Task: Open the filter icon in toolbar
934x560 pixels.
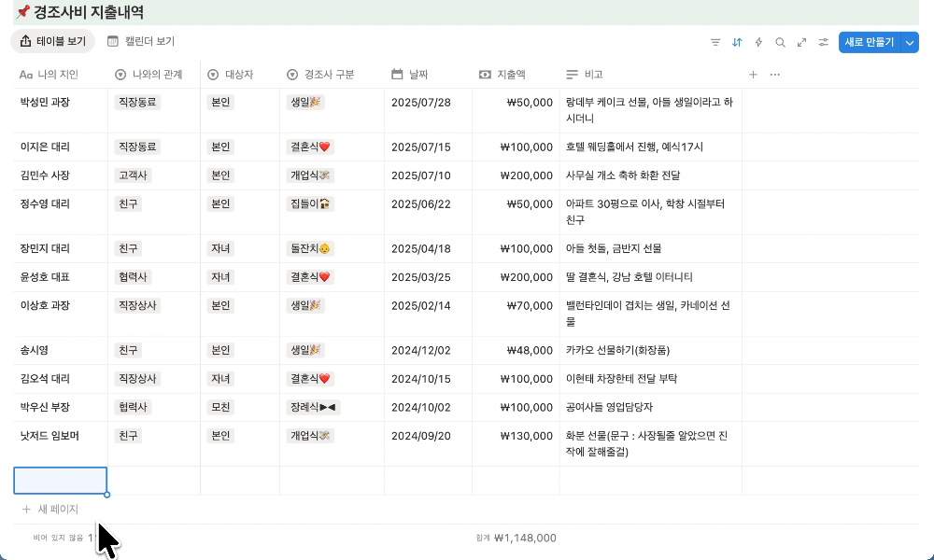Action: pyautogui.click(x=715, y=42)
